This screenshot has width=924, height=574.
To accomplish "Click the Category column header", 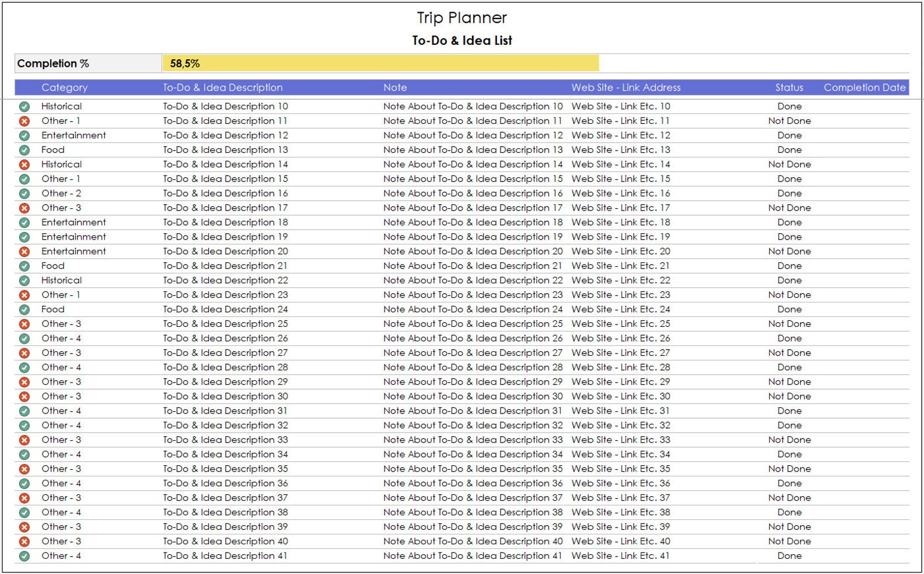I will click(x=65, y=87).
